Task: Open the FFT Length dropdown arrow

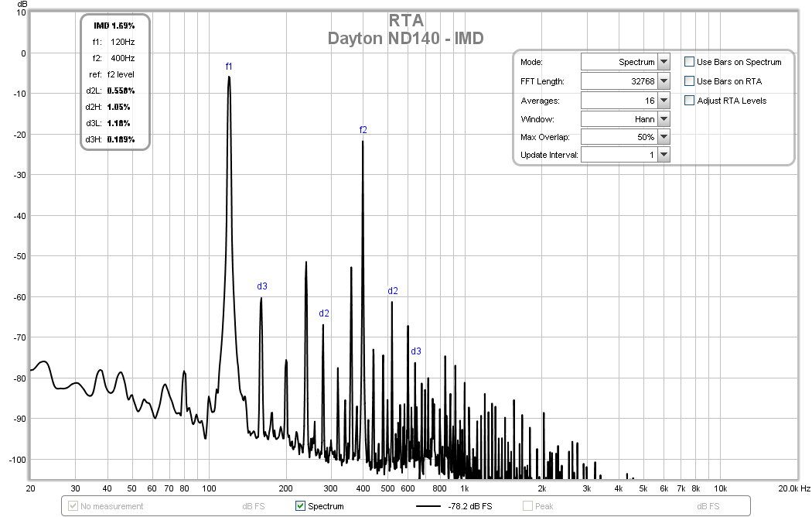Action: 664,80
